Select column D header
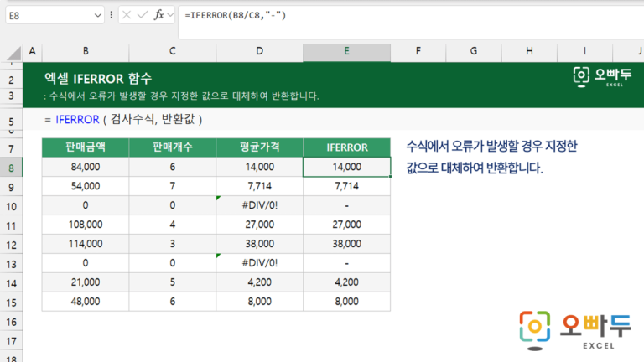Screen dimensions: 644x362 point(260,51)
